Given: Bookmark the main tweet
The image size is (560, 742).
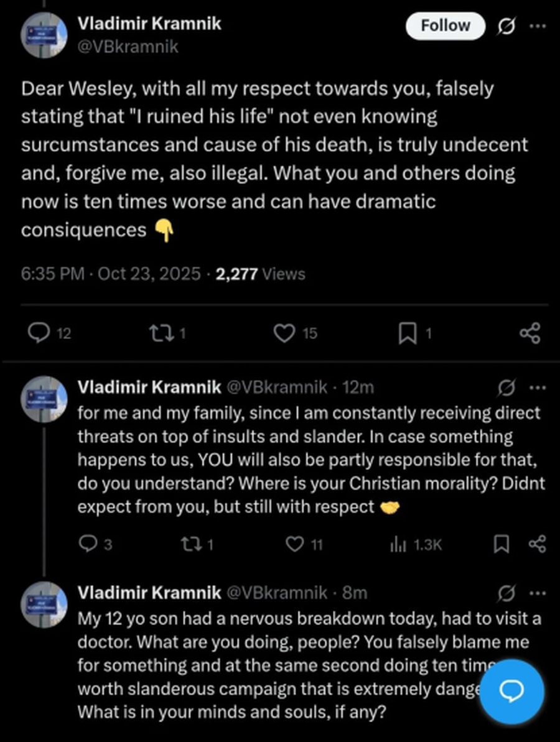Looking at the screenshot, I should 407,335.
